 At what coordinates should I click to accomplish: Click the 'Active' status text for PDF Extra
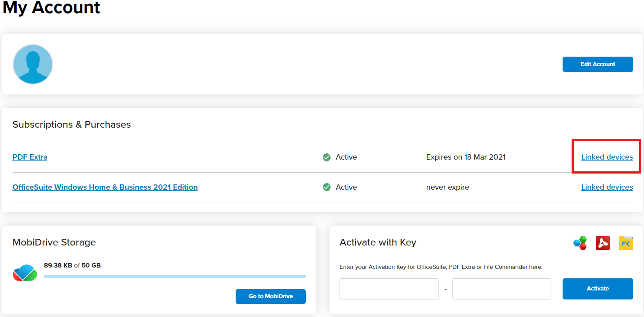click(x=346, y=157)
